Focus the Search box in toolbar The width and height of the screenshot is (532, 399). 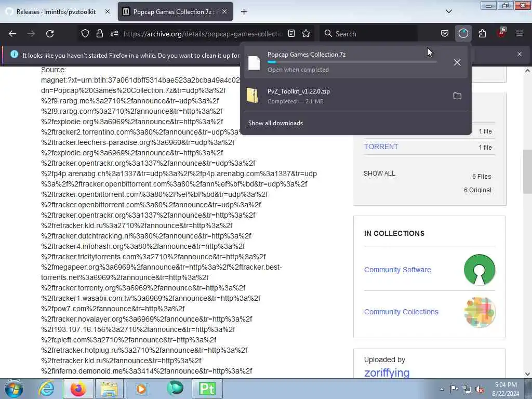point(368,34)
